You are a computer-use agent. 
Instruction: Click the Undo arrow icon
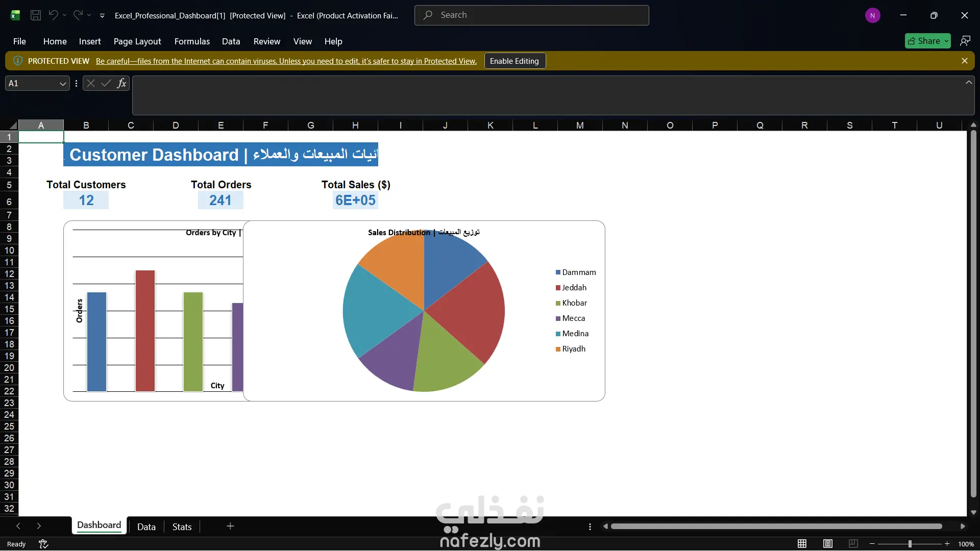(53, 15)
